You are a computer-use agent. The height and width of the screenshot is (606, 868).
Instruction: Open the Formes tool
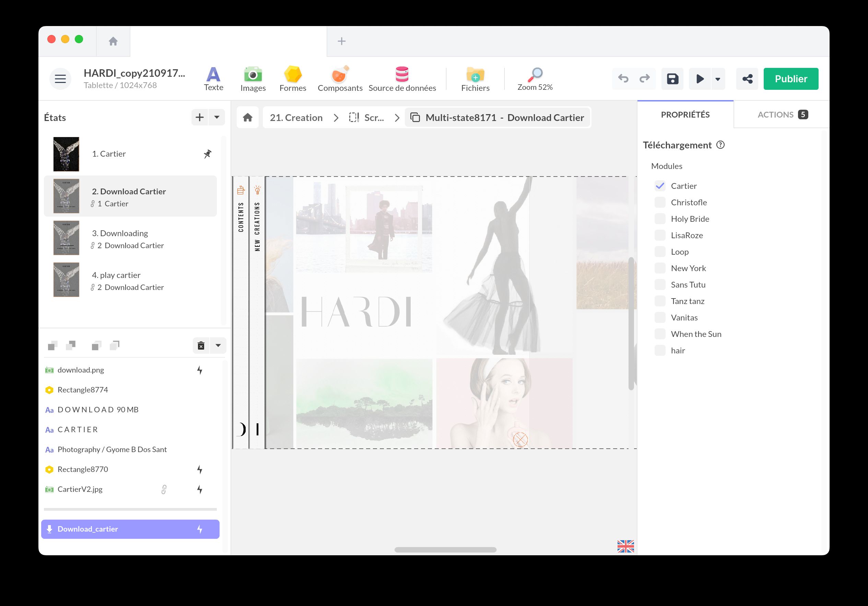tap(293, 78)
